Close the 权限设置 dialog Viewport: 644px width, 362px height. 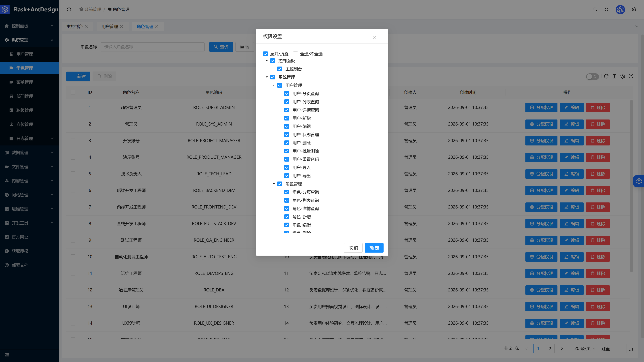click(374, 38)
